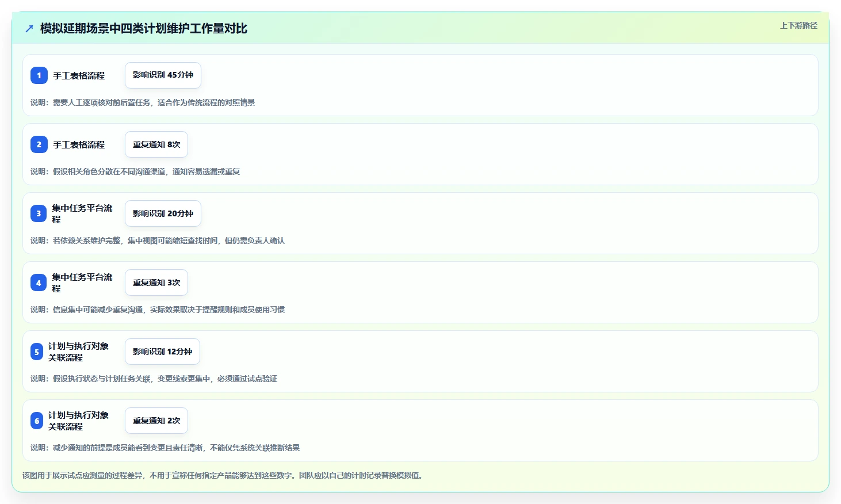Click the note starting 需要人工逐项核对前后置任务
The width and height of the screenshot is (841, 504).
143,102
